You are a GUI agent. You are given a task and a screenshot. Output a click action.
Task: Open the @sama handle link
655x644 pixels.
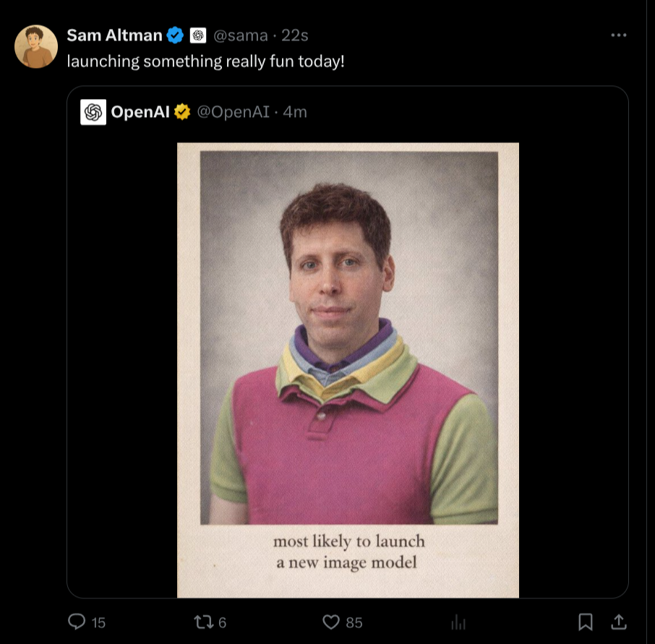(236, 35)
